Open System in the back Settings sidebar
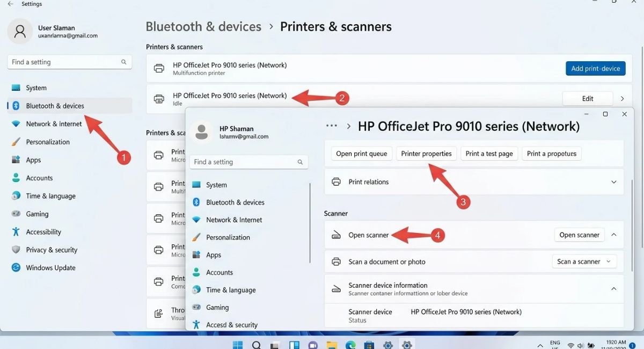This screenshot has height=349, width=644. click(36, 88)
